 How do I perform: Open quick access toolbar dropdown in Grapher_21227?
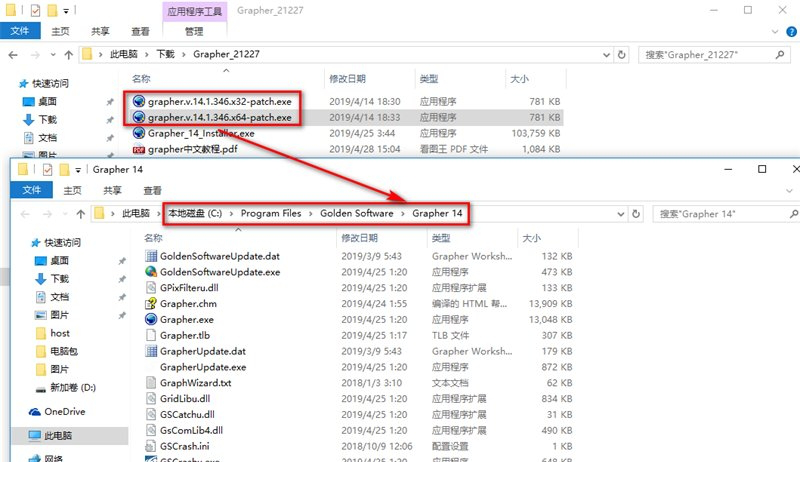[66, 11]
